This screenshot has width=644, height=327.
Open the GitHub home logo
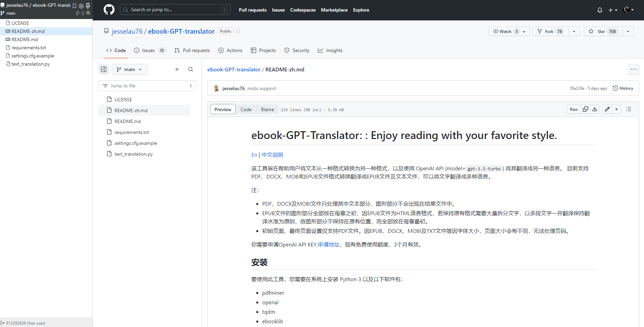pos(109,10)
